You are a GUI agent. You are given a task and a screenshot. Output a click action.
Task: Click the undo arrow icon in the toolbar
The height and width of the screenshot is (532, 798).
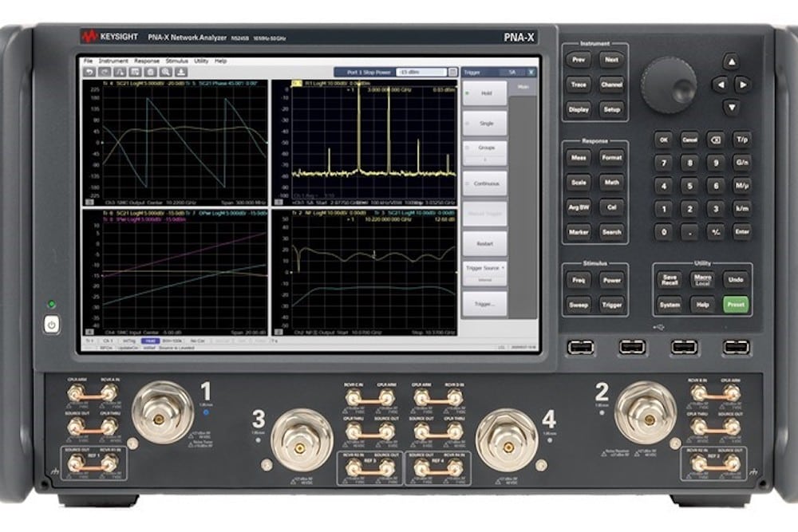click(89, 72)
